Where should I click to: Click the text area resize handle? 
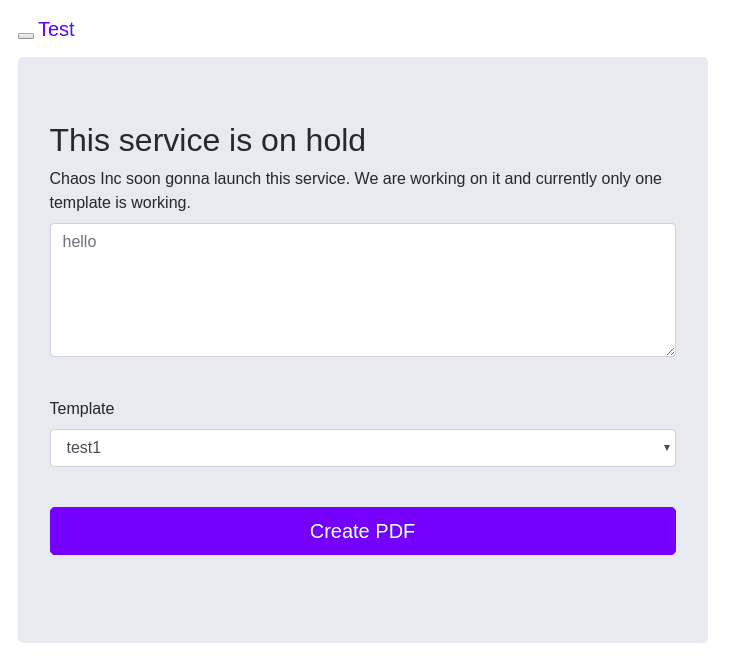(x=670, y=351)
